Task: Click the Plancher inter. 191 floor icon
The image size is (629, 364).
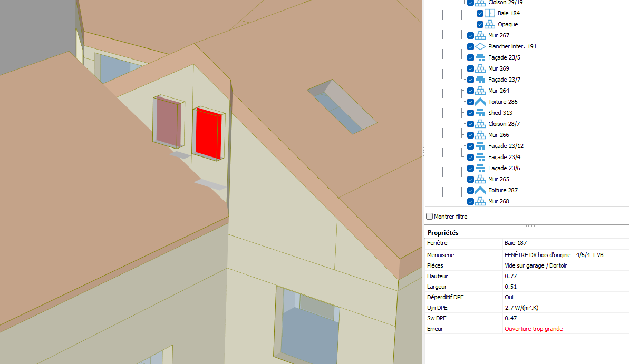Action: click(x=480, y=46)
